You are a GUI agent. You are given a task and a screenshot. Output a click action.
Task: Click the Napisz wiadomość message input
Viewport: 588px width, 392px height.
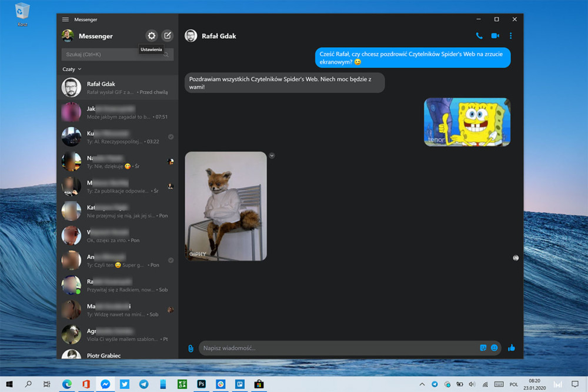339,348
